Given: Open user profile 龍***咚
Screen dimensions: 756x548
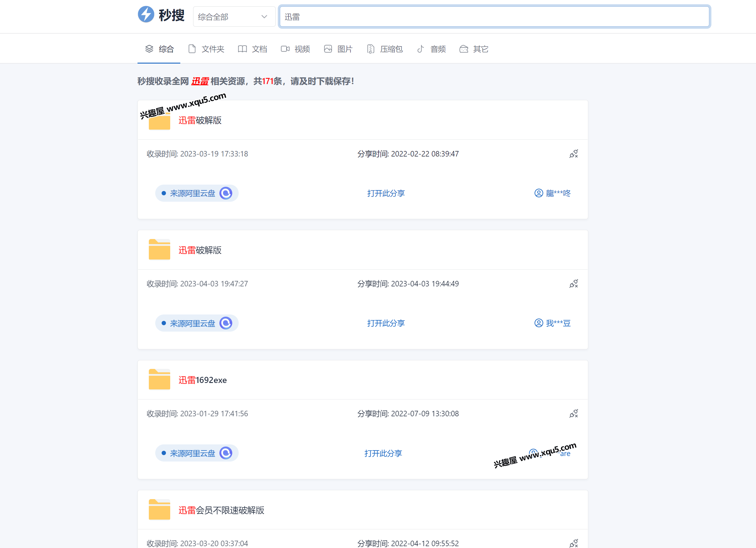Looking at the screenshot, I should pos(552,193).
